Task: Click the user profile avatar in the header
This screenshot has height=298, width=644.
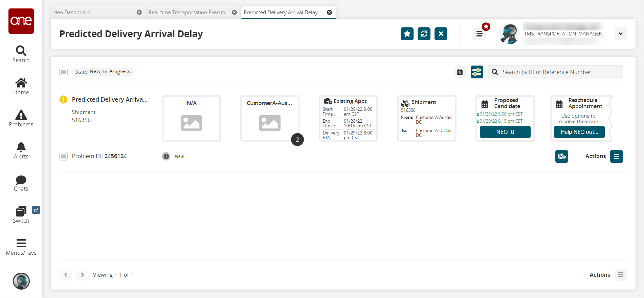Action: pyautogui.click(x=509, y=34)
